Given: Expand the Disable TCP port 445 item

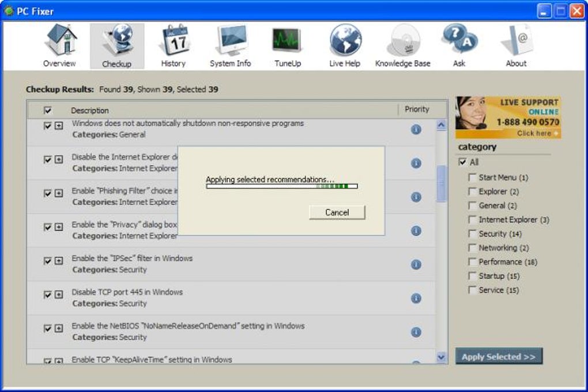Looking at the screenshot, I should [x=59, y=295].
